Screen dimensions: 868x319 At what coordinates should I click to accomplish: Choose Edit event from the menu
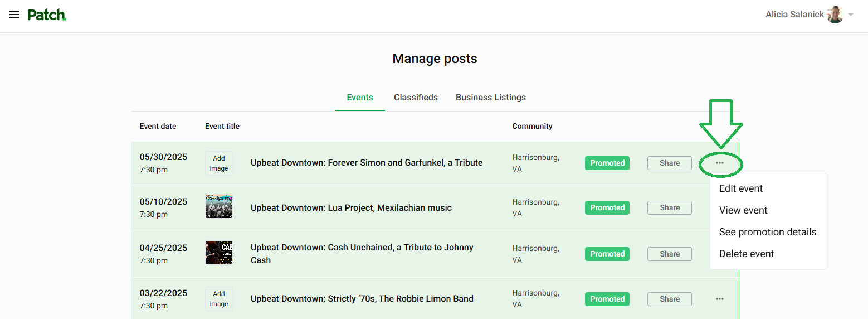pos(741,188)
